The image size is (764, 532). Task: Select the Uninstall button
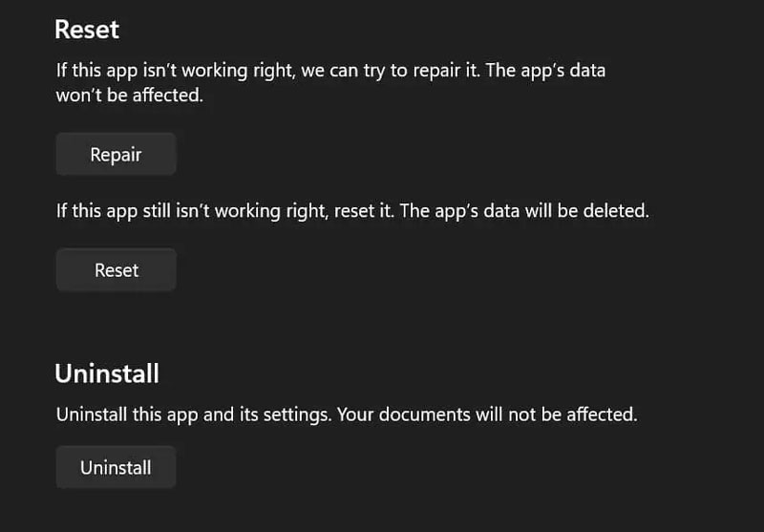pyautogui.click(x=116, y=468)
